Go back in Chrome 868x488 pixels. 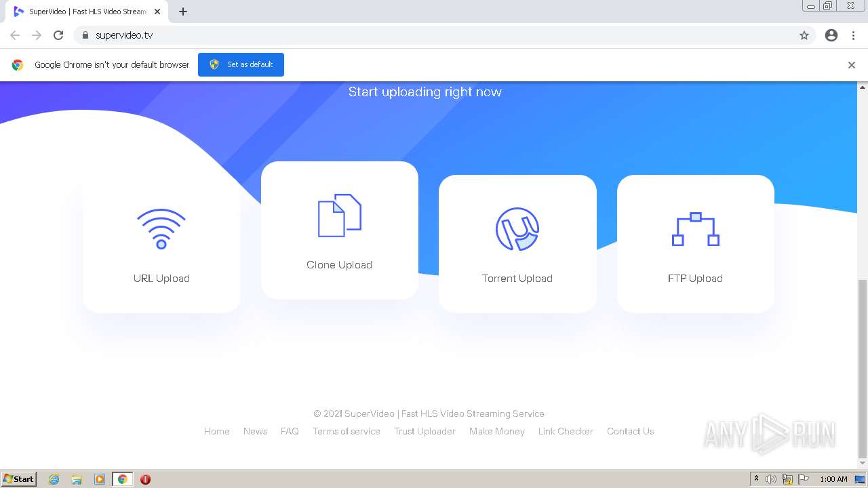point(15,35)
